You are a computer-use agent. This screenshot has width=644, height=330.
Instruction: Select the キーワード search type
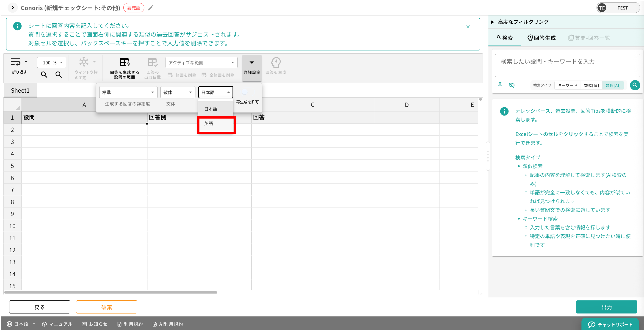click(567, 86)
